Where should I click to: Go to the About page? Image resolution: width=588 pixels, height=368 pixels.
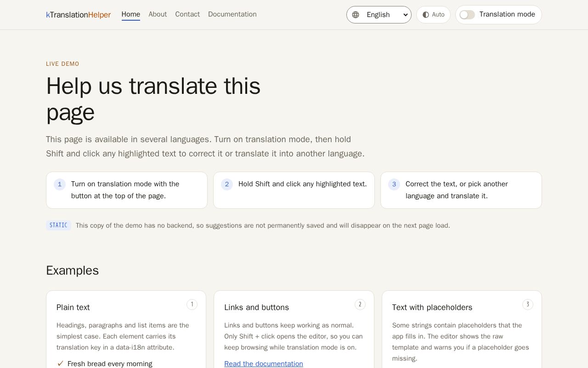(158, 14)
